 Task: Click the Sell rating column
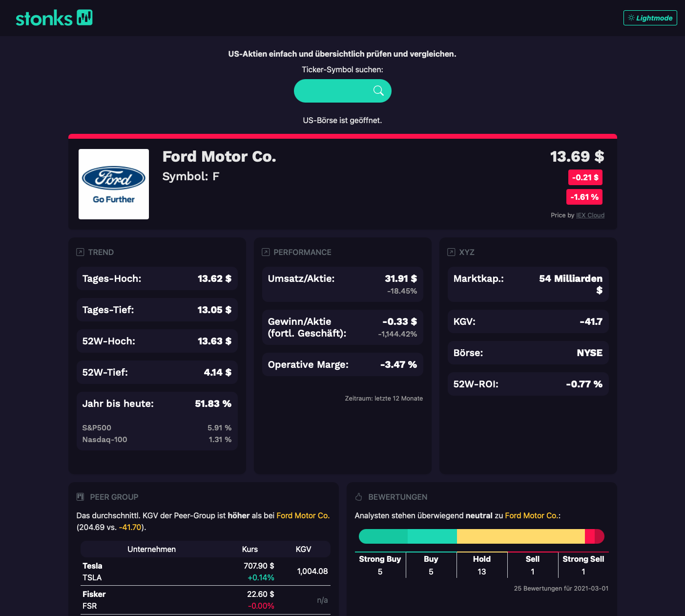533,565
